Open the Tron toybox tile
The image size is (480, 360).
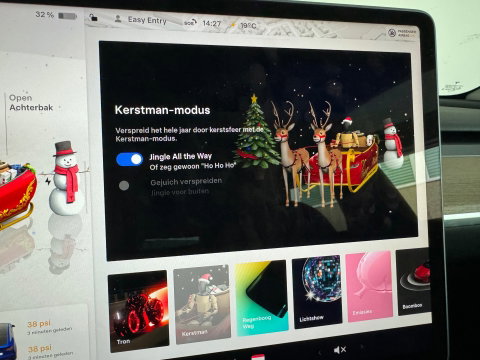139,311
